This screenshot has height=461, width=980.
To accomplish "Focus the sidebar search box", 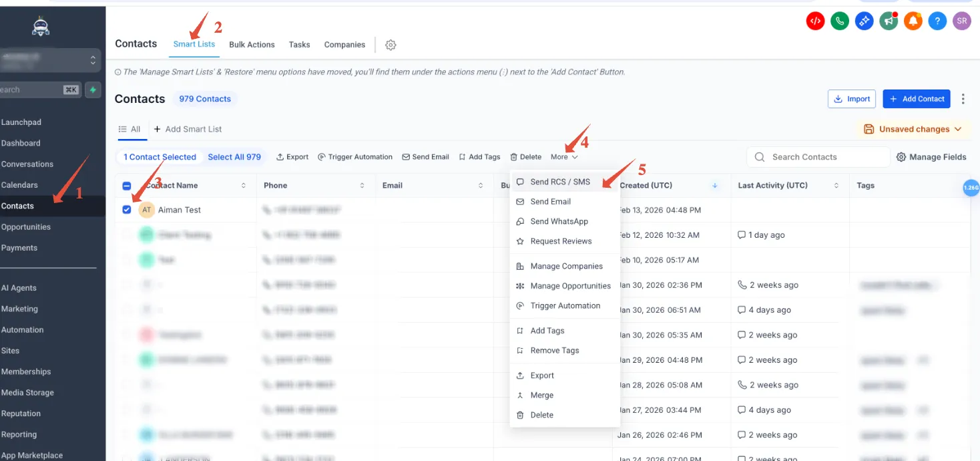I will pos(41,90).
